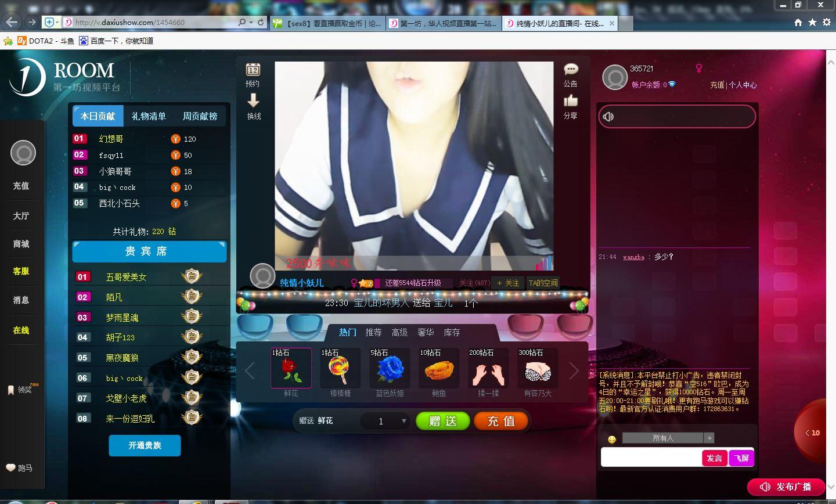
Task: Click the + 关注 follow button
Action: [507, 283]
